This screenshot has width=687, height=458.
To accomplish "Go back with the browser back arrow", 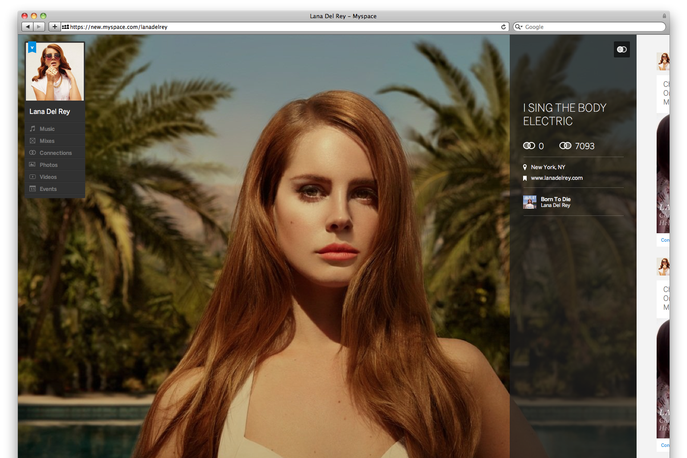I will (27, 27).
